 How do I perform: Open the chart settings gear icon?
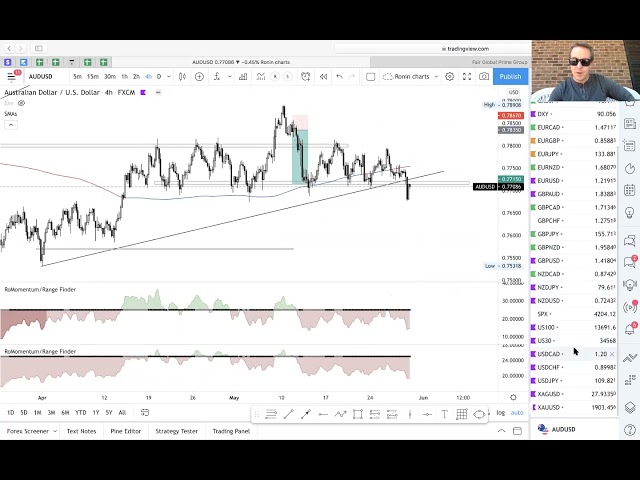pos(448,77)
